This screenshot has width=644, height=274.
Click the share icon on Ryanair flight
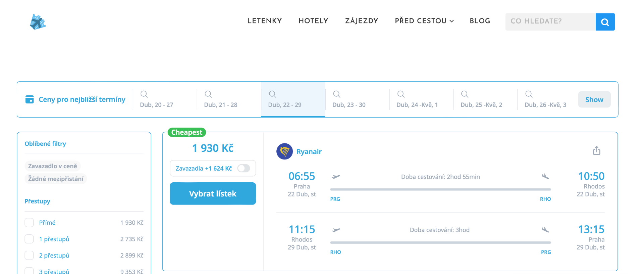point(596,151)
